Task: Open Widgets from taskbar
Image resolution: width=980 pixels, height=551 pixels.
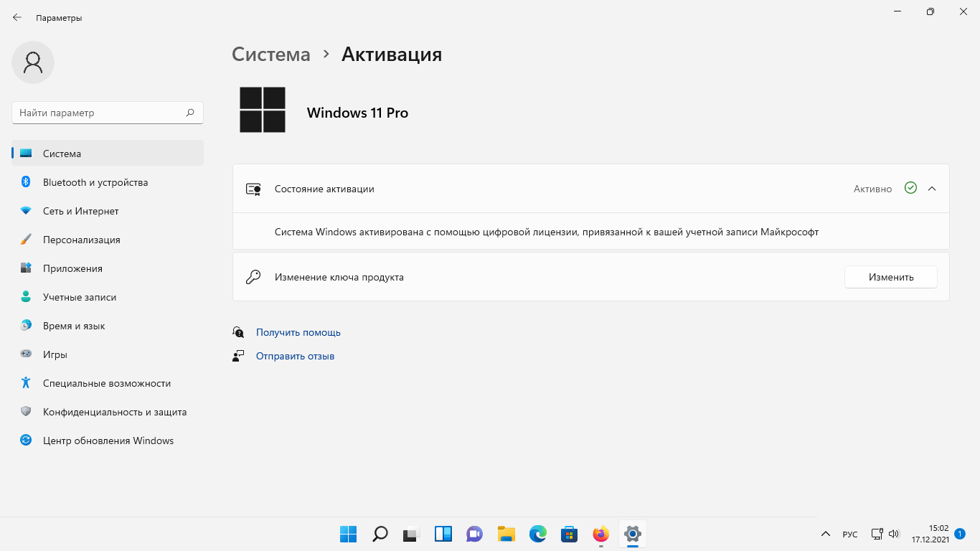Action: [443, 534]
